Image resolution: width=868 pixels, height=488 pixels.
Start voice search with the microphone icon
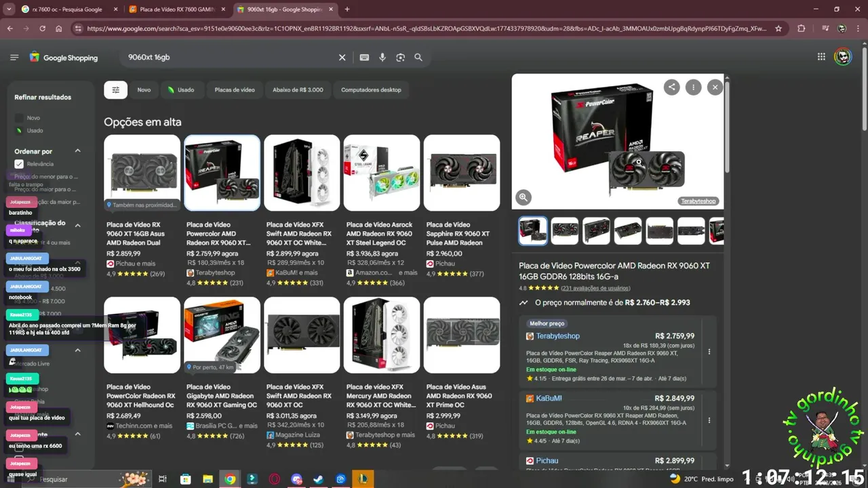pos(382,58)
